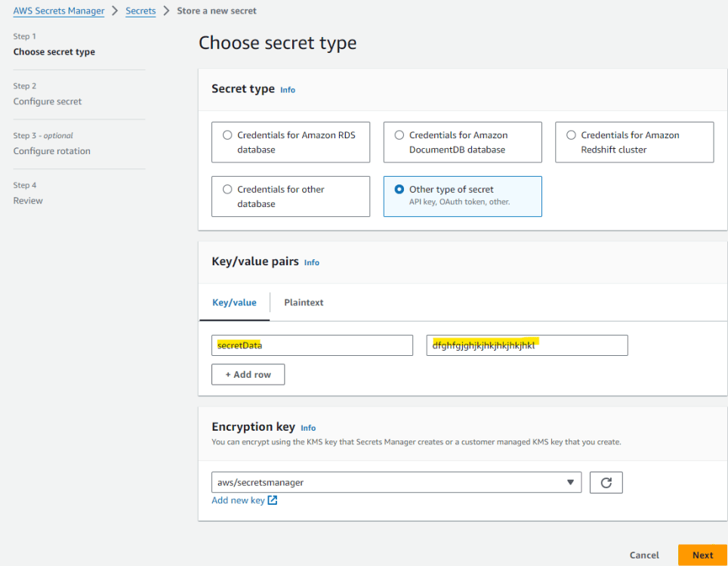Select Credentials for Amazon DocumentDB database option

click(399, 135)
